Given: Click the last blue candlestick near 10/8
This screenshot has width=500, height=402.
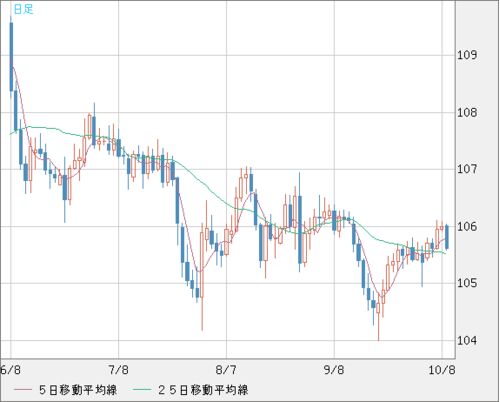Looking at the screenshot, I should [x=447, y=237].
